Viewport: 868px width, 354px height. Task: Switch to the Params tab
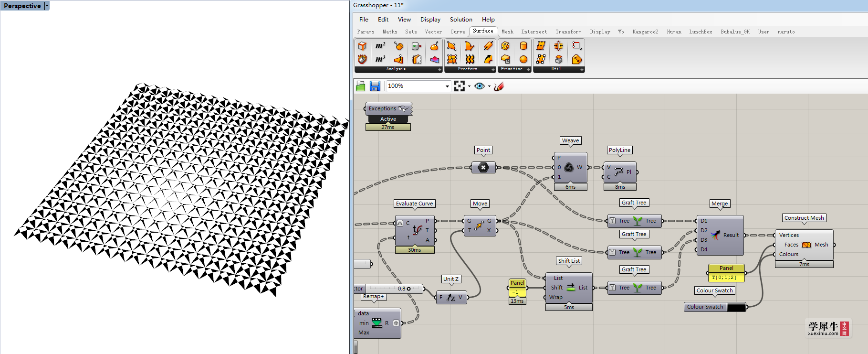click(x=366, y=32)
